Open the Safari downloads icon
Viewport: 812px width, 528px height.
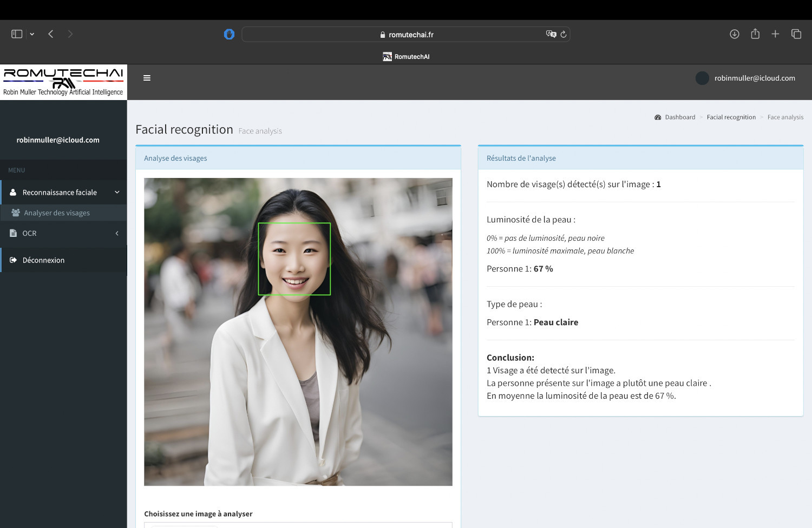734,34
